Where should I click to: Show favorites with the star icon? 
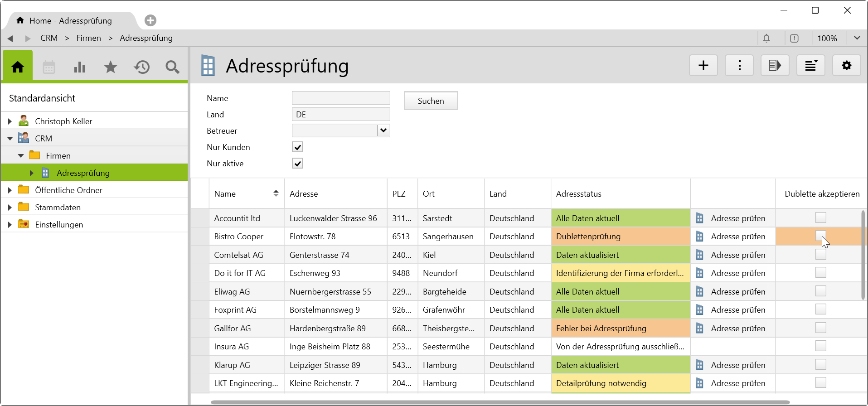coord(111,68)
